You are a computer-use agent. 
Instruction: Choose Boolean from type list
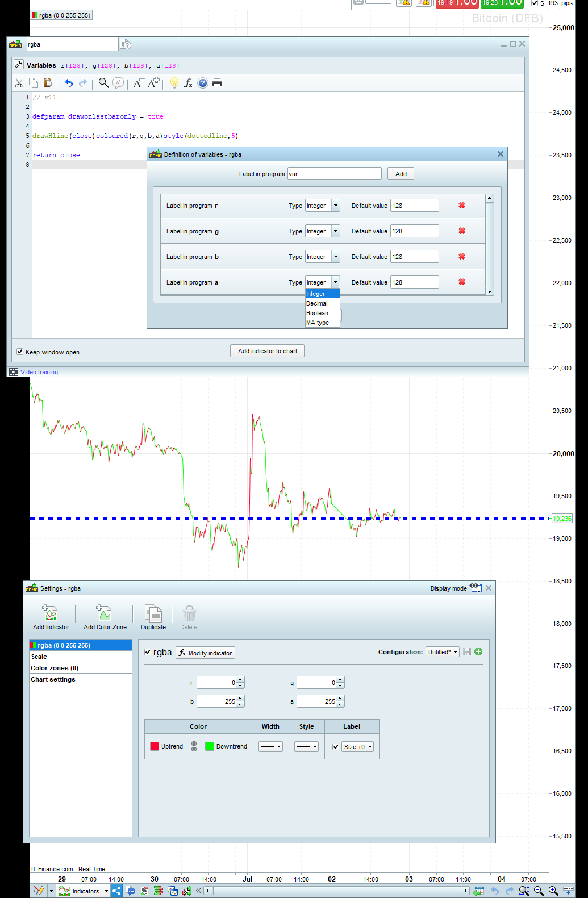[x=322, y=313]
